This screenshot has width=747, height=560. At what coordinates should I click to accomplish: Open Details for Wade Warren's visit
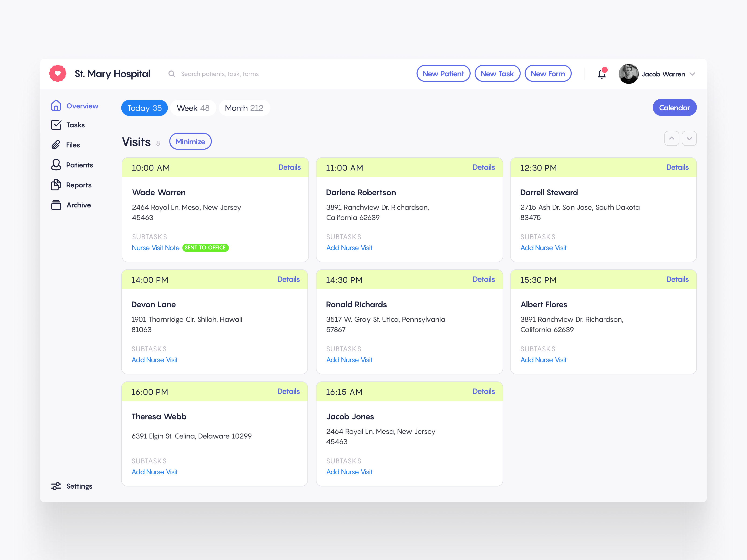point(289,167)
